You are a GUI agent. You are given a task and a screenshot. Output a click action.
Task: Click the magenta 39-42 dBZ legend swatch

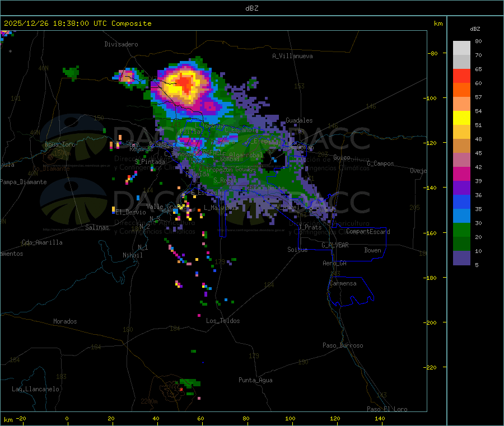tap(461, 174)
